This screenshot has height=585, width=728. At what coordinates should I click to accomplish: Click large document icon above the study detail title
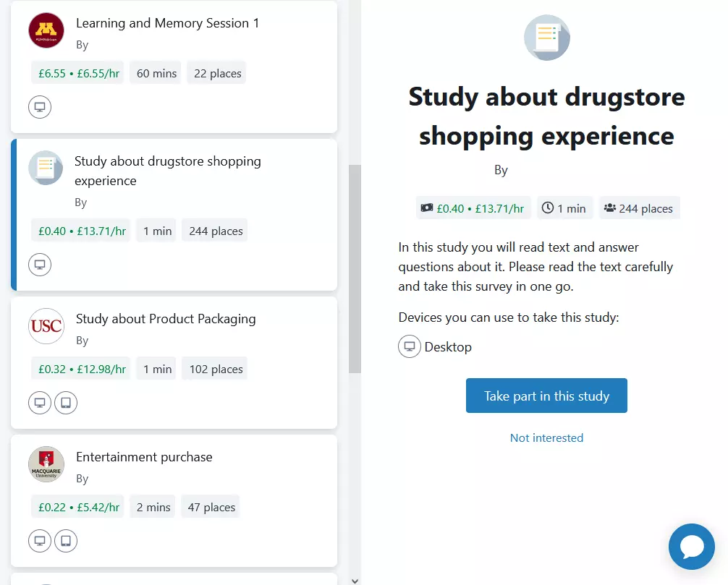547,38
